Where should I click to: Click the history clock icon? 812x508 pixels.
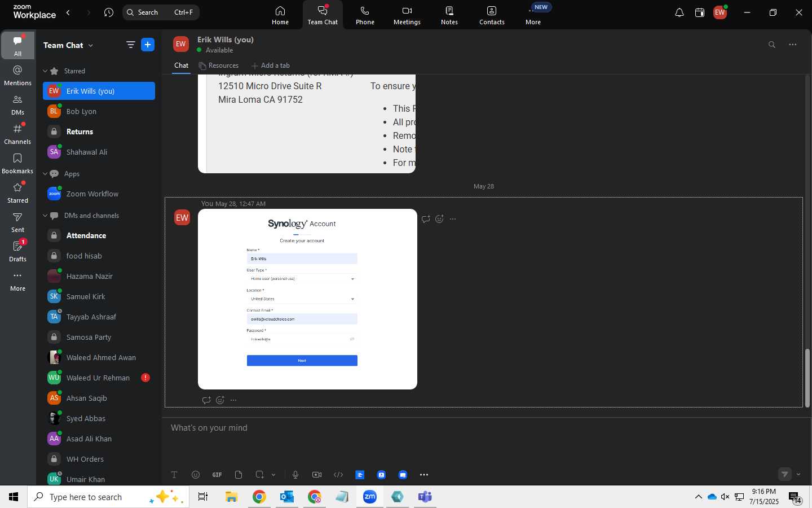(x=109, y=12)
